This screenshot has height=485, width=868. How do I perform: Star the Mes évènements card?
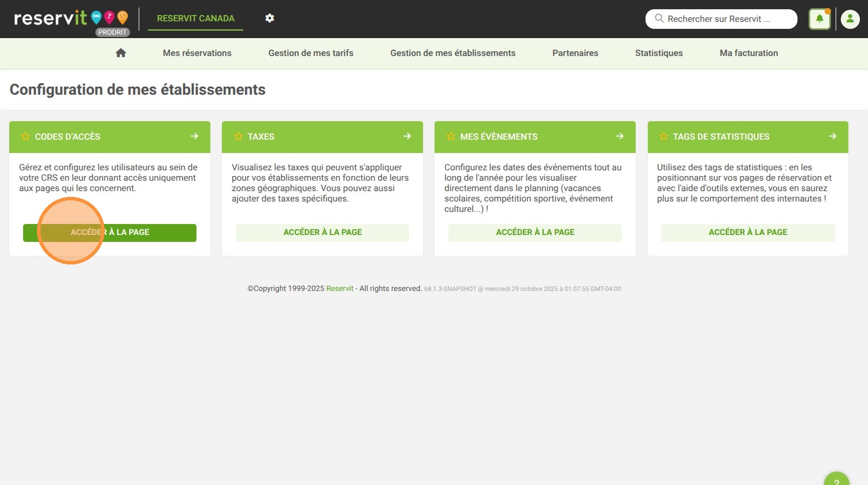tap(451, 137)
